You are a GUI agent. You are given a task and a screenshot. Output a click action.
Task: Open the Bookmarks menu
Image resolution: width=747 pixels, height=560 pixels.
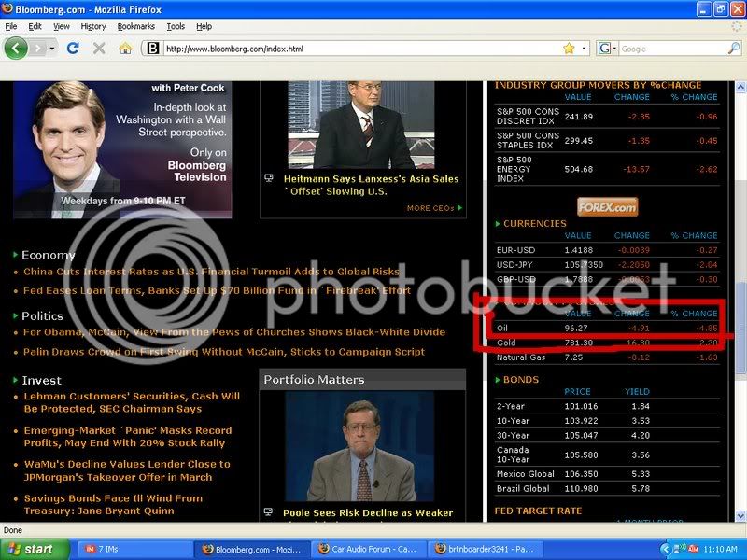pyautogui.click(x=136, y=27)
